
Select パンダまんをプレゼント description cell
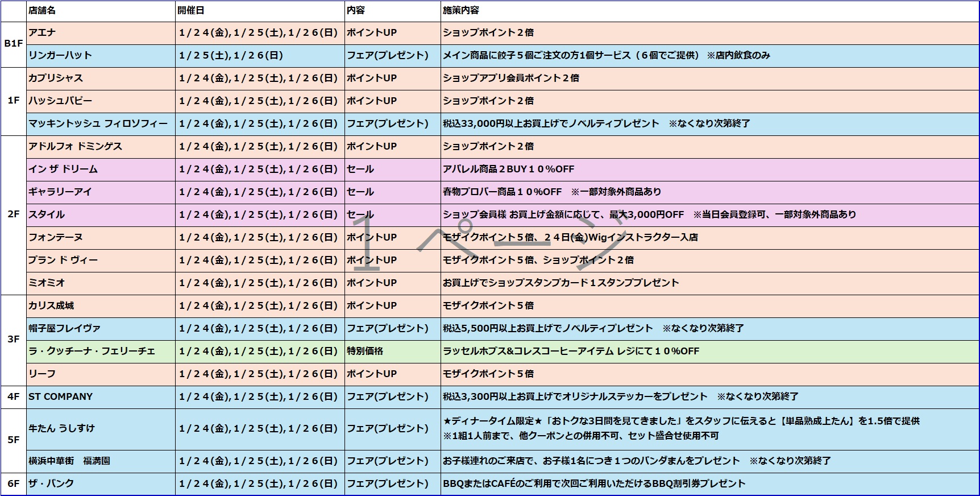[x=709, y=461]
